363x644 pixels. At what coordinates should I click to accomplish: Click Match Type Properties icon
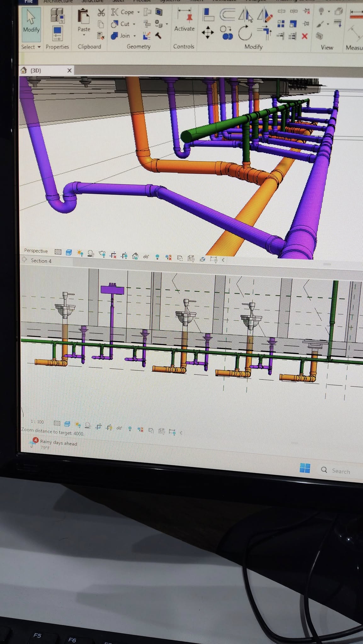pyautogui.click(x=101, y=36)
